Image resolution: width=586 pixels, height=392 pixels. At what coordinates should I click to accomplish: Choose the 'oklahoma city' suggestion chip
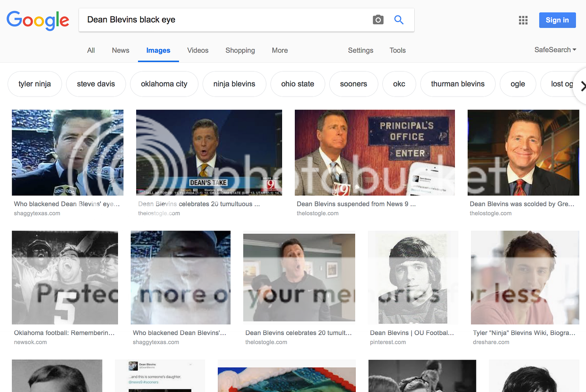point(164,84)
